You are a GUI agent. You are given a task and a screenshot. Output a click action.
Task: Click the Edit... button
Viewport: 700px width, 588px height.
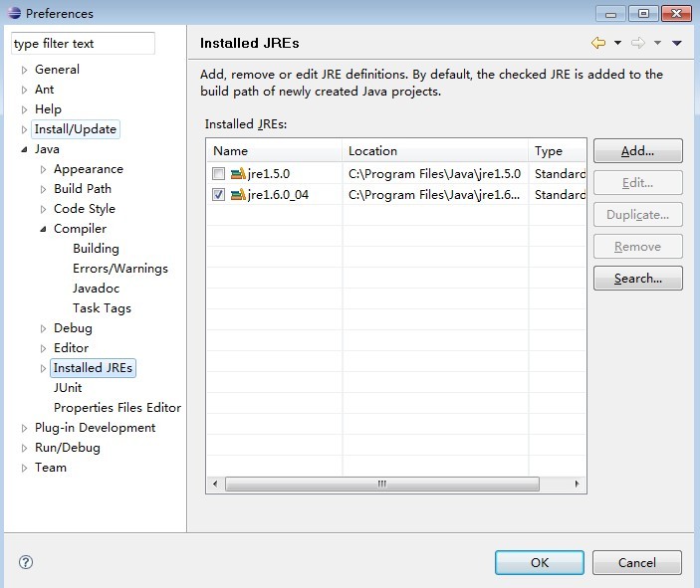point(638,183)
